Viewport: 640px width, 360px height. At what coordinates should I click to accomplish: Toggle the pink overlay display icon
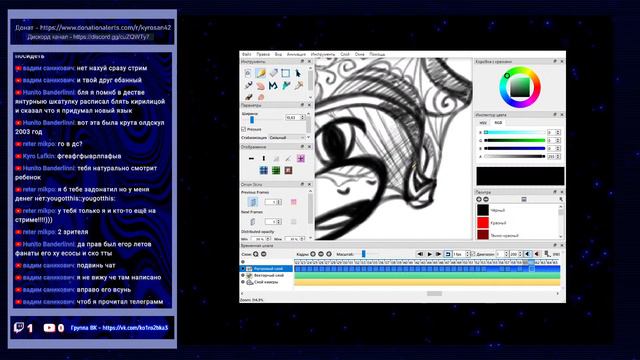tap(301, 158)
